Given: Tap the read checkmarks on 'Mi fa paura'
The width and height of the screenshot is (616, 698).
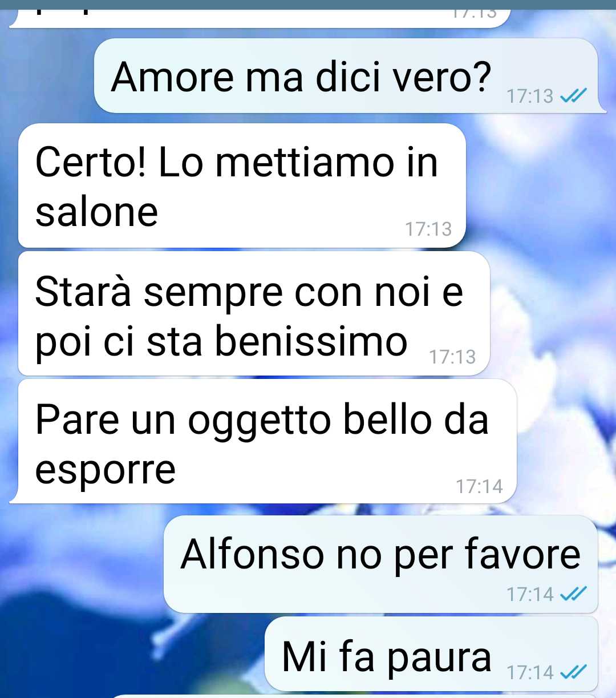Looking at the screenshot, I should pyautogui.click(x=573, y=673).
